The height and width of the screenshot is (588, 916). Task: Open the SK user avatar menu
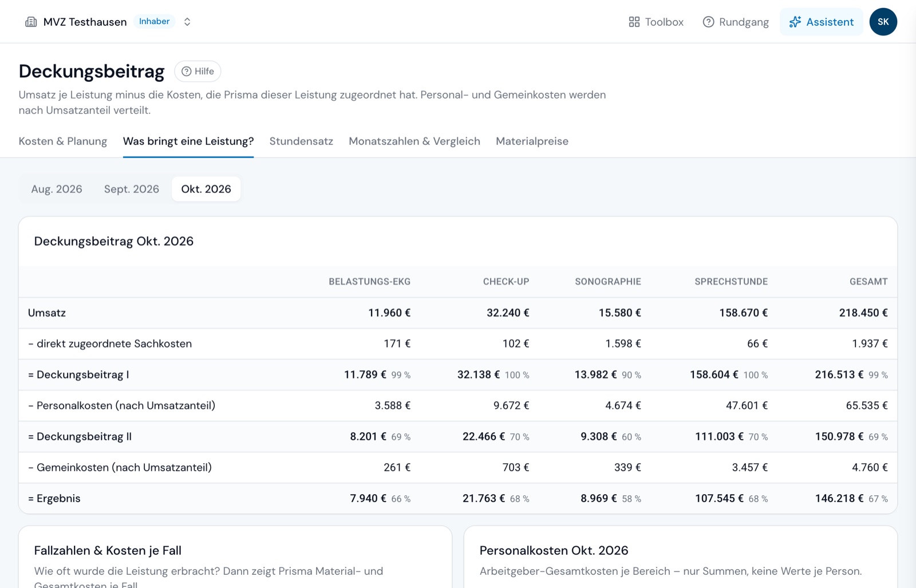click(883, 22)
